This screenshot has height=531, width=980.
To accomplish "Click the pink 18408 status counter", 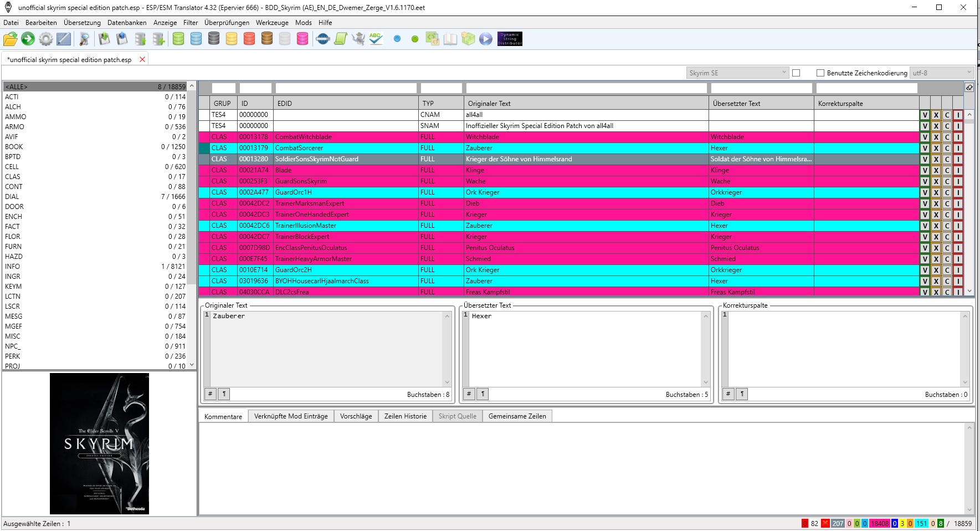I will (879, 523).
